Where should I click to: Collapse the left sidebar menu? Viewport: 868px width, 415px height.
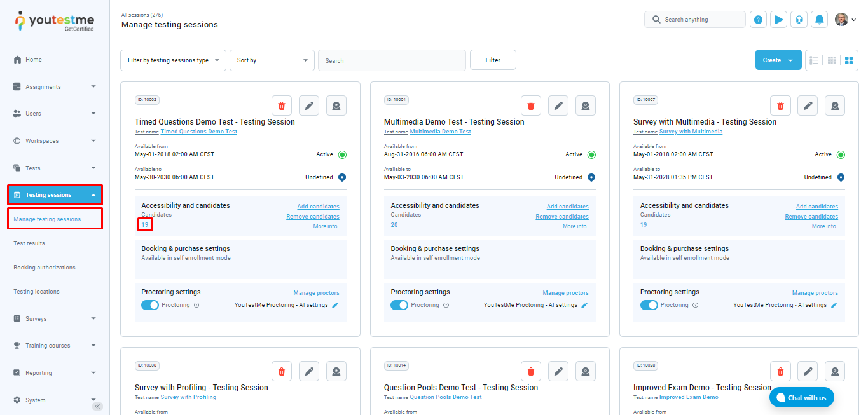97,406
